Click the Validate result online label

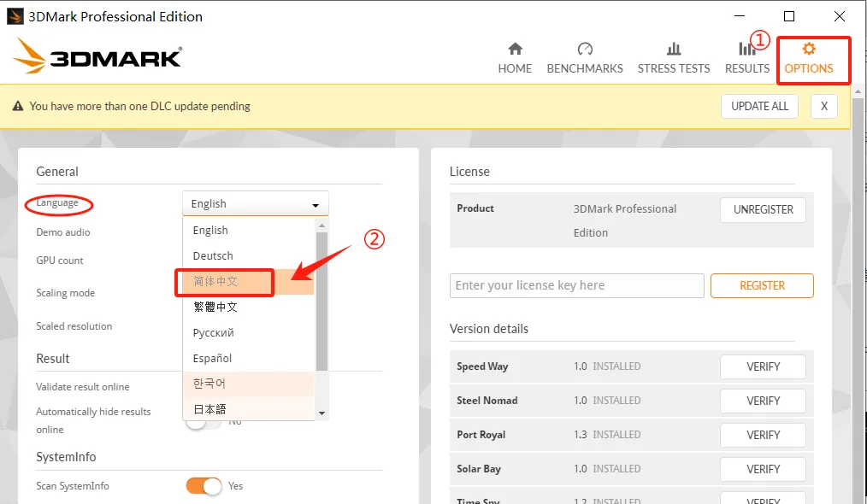[82, 387]
